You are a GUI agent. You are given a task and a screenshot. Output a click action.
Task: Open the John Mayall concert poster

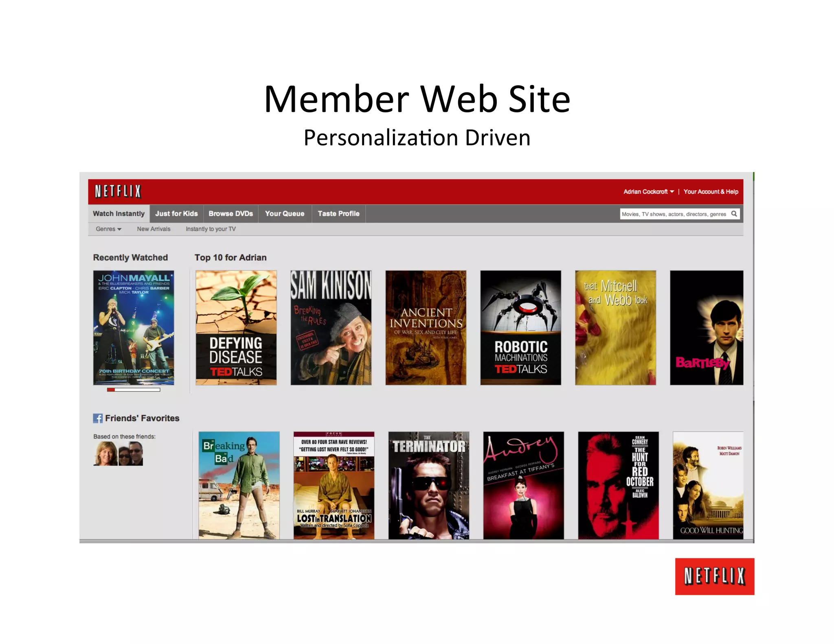(x=134, y=328)
